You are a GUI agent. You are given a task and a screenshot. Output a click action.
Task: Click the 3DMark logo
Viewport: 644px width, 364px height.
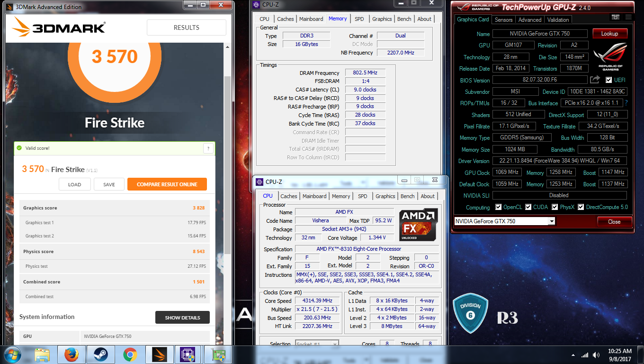tap(59, 27)
